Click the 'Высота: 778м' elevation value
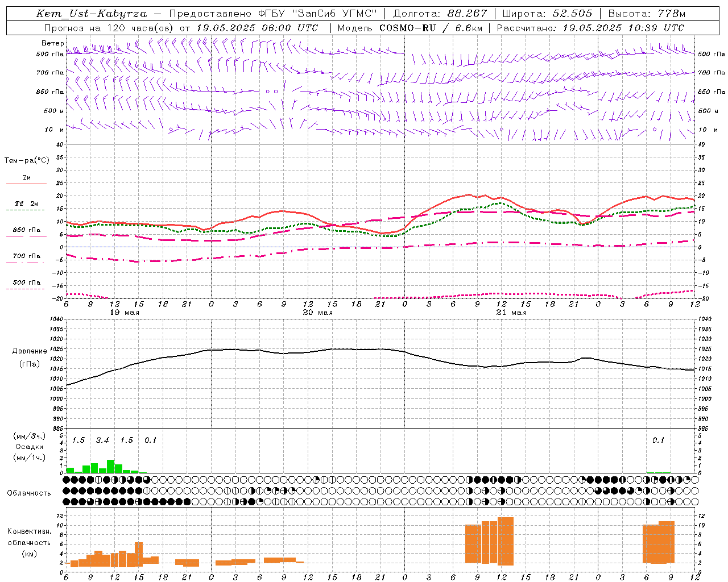 click(x=647, y=14)
